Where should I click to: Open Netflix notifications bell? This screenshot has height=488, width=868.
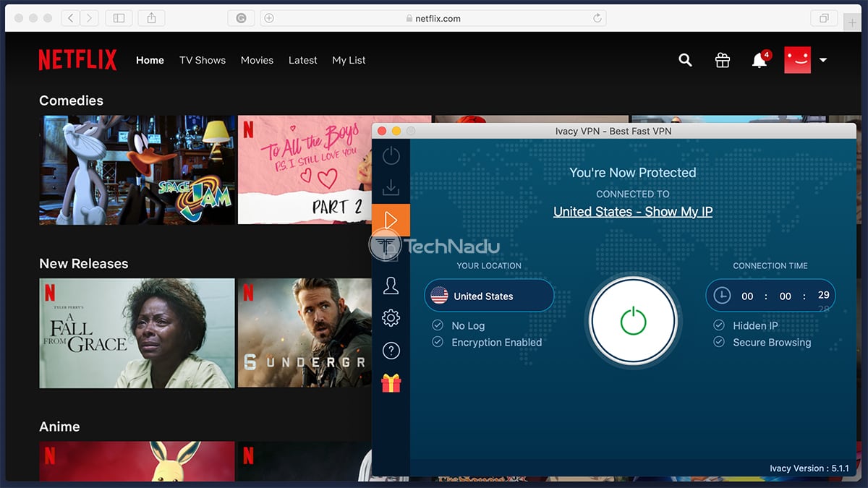click(759, 60)
